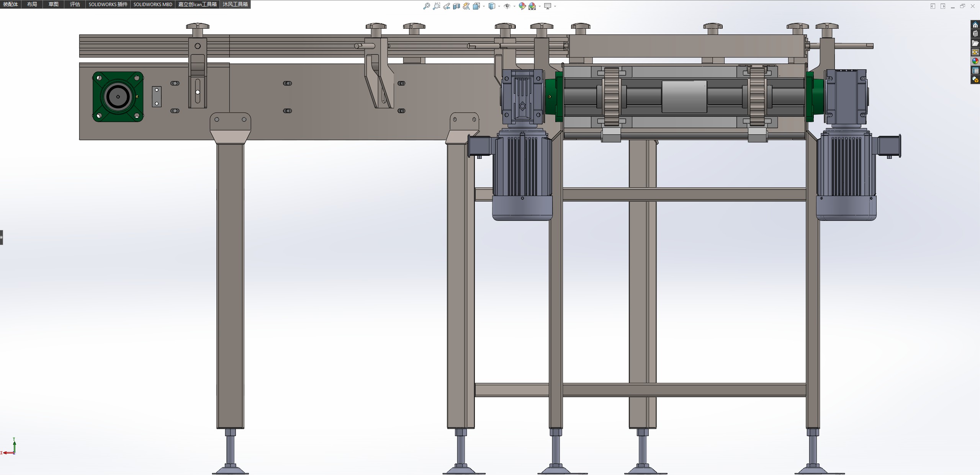Open the Custom Properties task pane tab
Screen dimensions: 980x475
click(975, 71)
